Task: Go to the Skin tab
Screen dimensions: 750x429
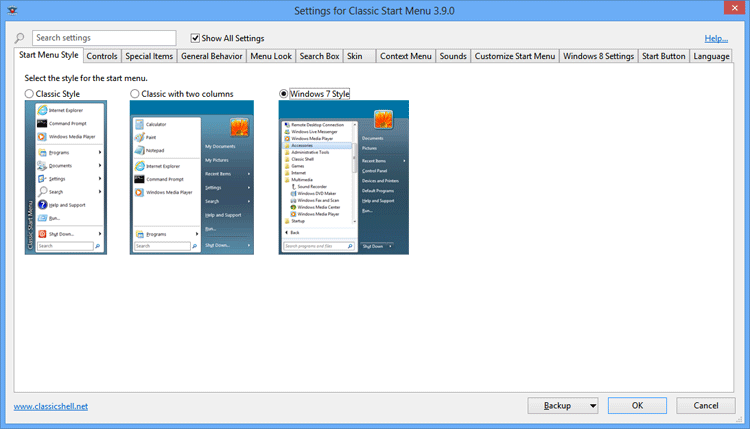Action: point(354,56)
